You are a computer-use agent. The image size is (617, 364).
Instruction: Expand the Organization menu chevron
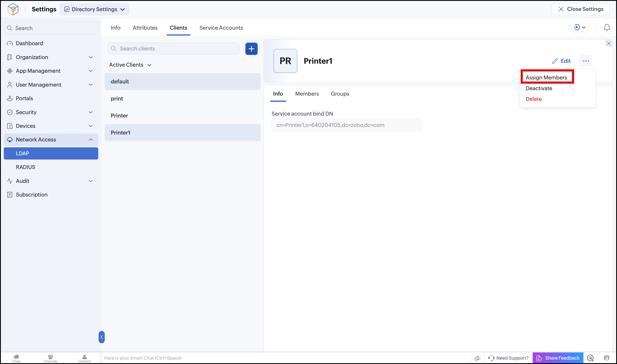[91, 57]
